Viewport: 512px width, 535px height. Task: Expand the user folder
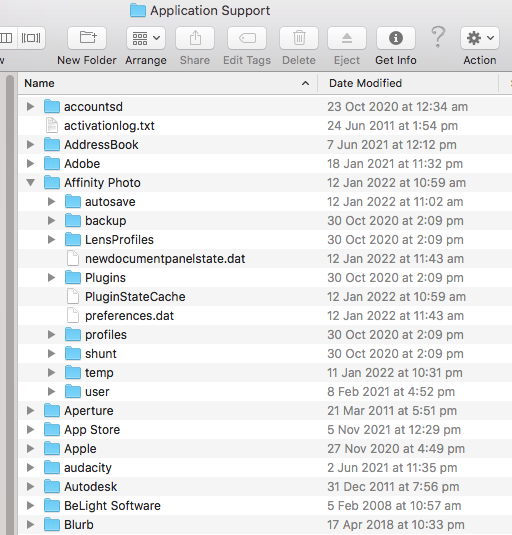[52, 392]
